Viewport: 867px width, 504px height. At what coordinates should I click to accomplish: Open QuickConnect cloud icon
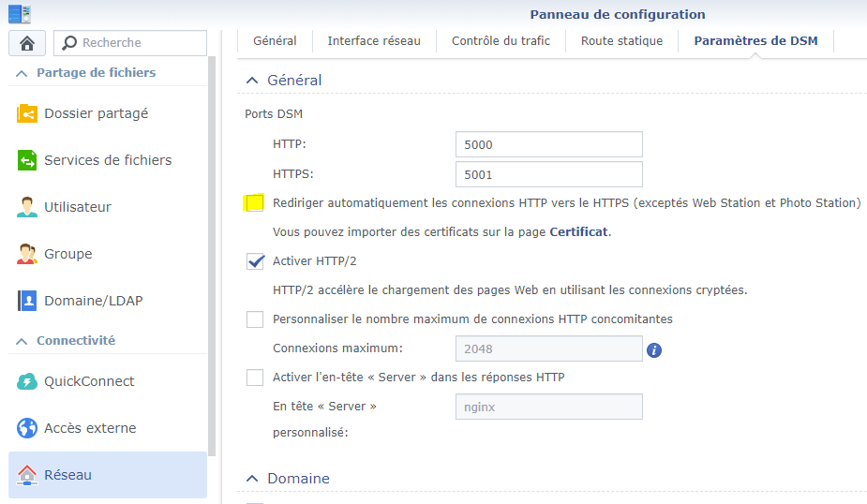click(x=27, y=381)
